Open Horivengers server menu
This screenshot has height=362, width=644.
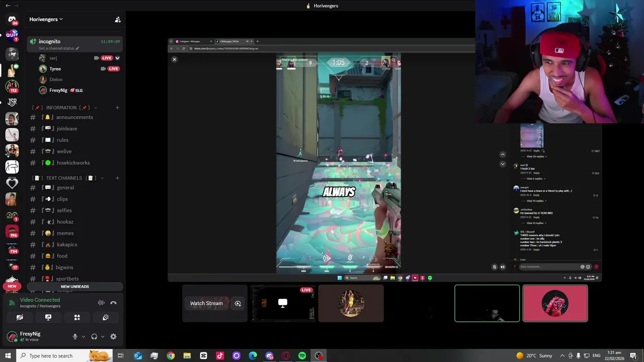[x=46, y=19]
